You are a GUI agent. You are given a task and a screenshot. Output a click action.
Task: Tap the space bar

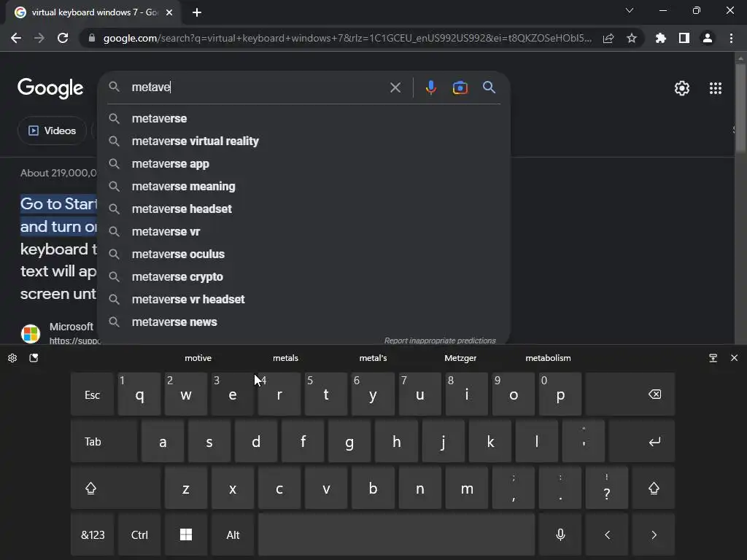click(396, 534)
